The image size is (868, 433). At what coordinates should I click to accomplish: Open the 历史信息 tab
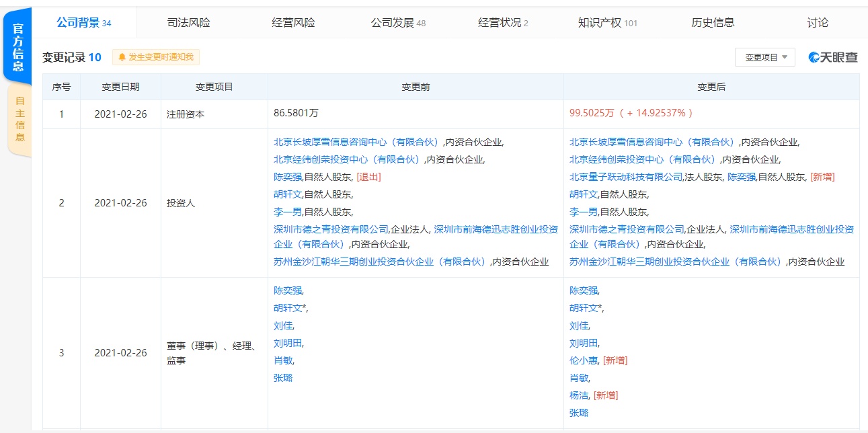pos(713,23)
